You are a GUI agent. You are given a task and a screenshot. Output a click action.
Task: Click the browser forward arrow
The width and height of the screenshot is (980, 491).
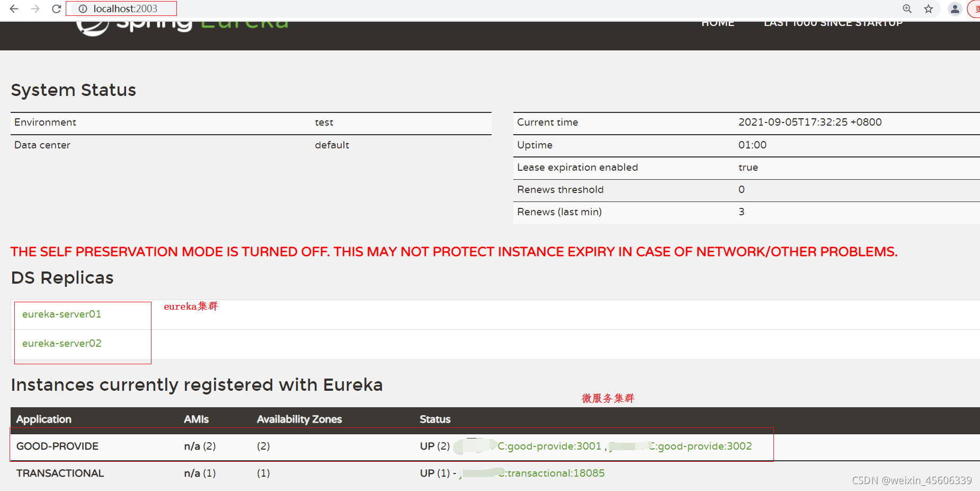(35, 9)
